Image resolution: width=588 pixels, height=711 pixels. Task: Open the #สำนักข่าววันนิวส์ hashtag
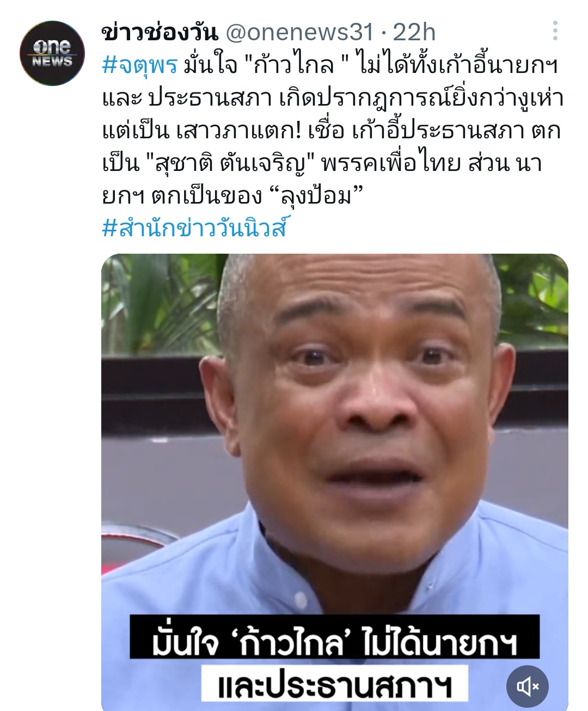click(194, 228)
